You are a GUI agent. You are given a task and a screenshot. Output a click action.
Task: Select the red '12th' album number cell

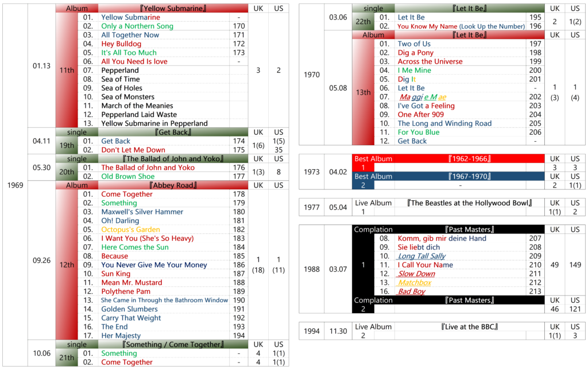(x=66, y=265)
